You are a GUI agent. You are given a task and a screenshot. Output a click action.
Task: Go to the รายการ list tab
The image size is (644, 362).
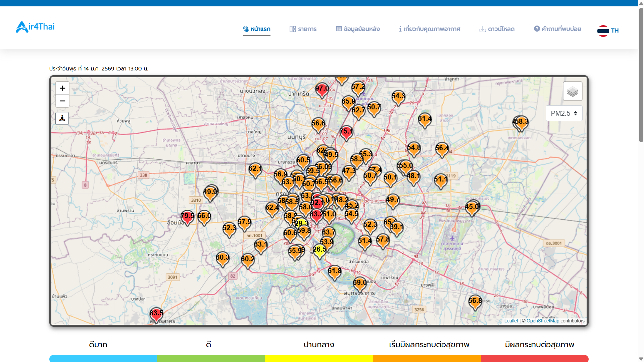tap(303, 29)
